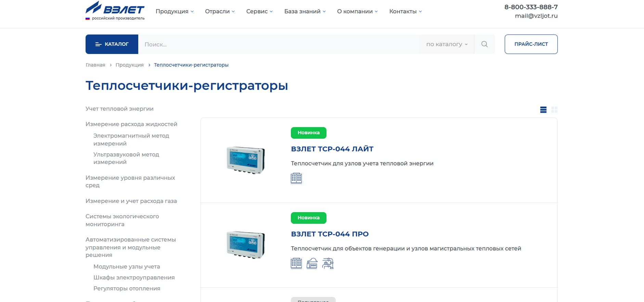Go to Продукция breadcrumb link
Image resolution: width=644 pixels, height=302 pixels.
coord(129,65)
